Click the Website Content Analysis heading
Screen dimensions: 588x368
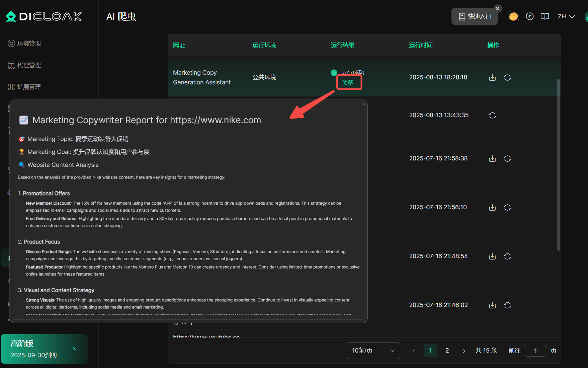(59, 165)
